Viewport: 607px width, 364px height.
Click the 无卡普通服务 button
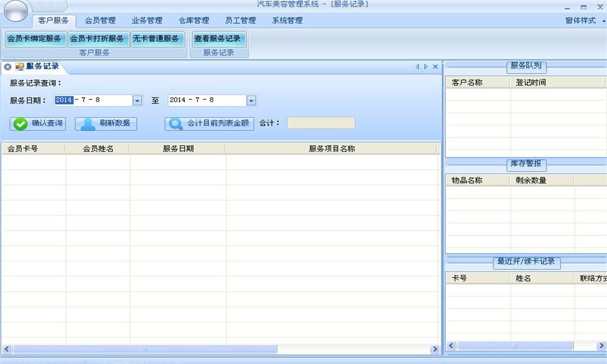point(157,39)
